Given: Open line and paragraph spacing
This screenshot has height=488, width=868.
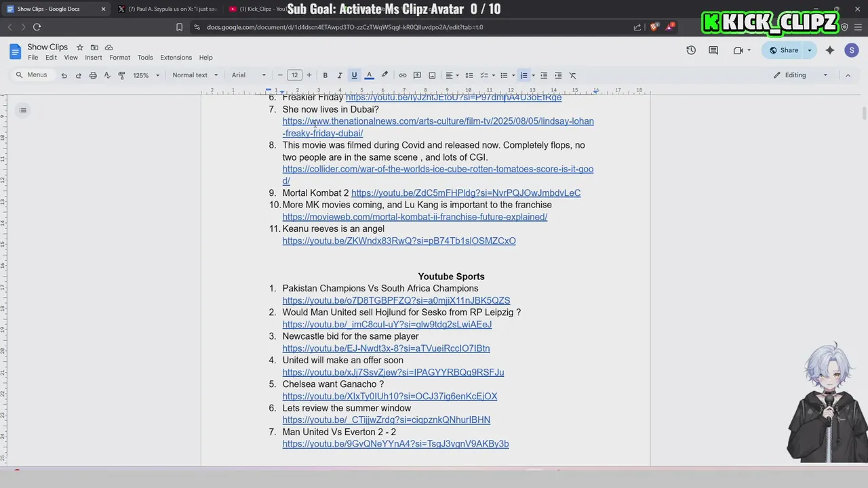Looking at the screenshot, I should (x=469, y=75).
